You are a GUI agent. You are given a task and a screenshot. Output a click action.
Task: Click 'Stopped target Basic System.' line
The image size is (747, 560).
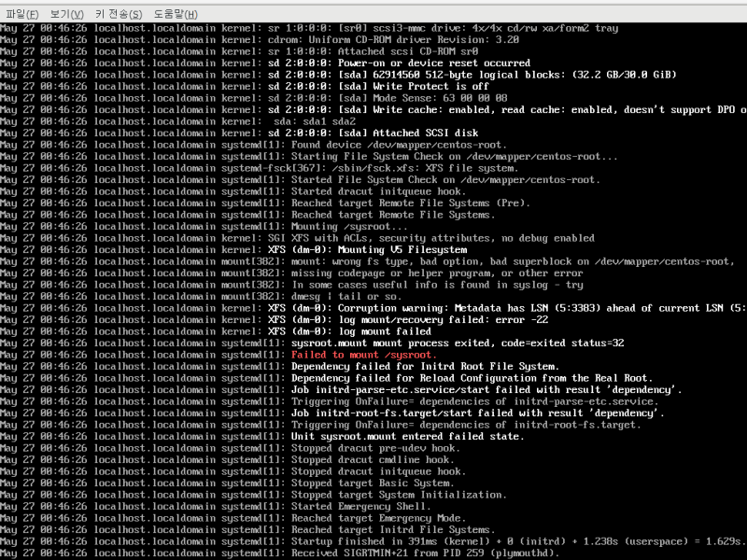tap(373, 483)
